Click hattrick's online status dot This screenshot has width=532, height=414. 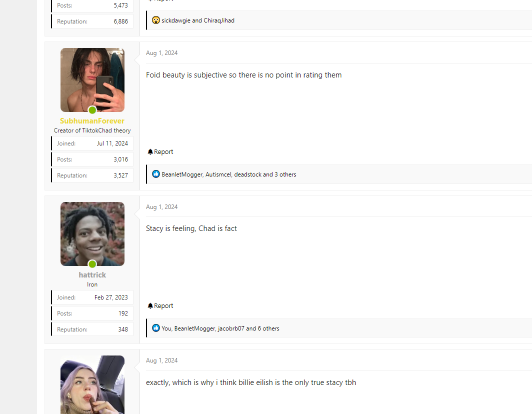pyautogui.click(x=92, y=264)
